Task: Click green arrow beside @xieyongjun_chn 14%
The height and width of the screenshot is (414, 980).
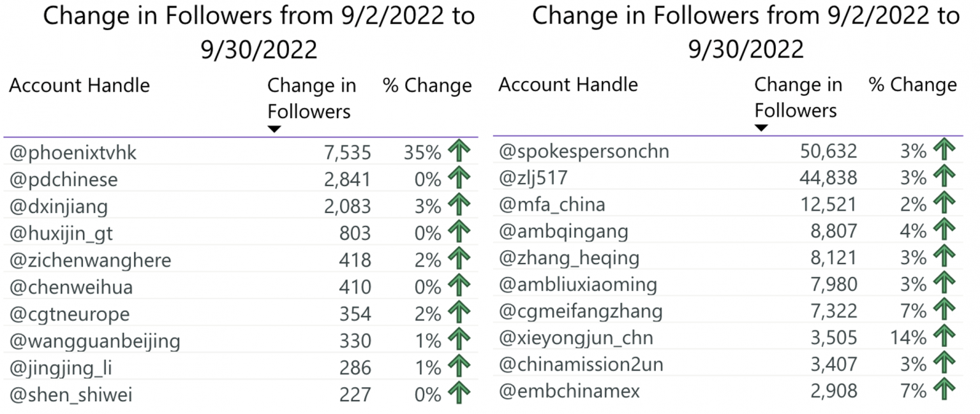Action: click(x=944, y=336)
